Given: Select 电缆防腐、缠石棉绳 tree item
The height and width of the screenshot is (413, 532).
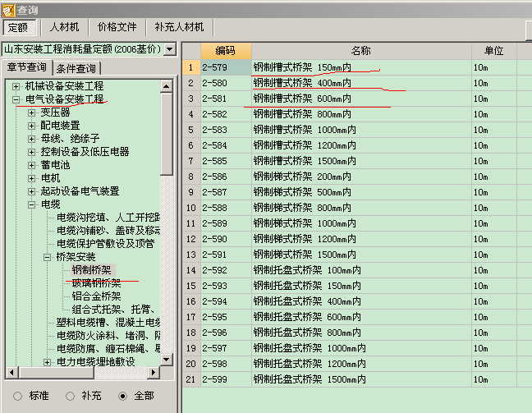Looking at the screenshot, I should point(108,349).
